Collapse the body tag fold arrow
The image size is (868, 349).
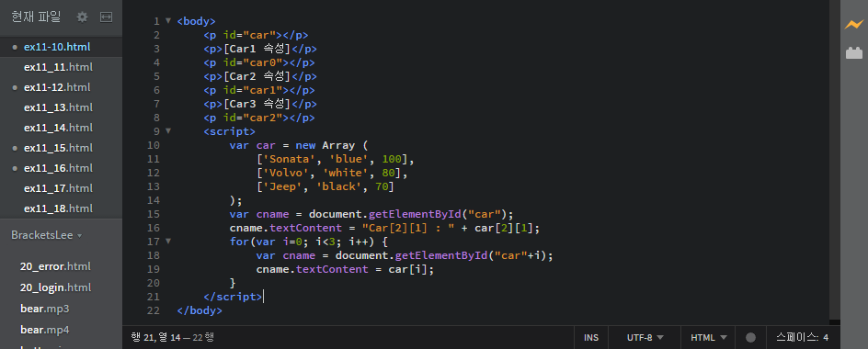tap(168, 21)
